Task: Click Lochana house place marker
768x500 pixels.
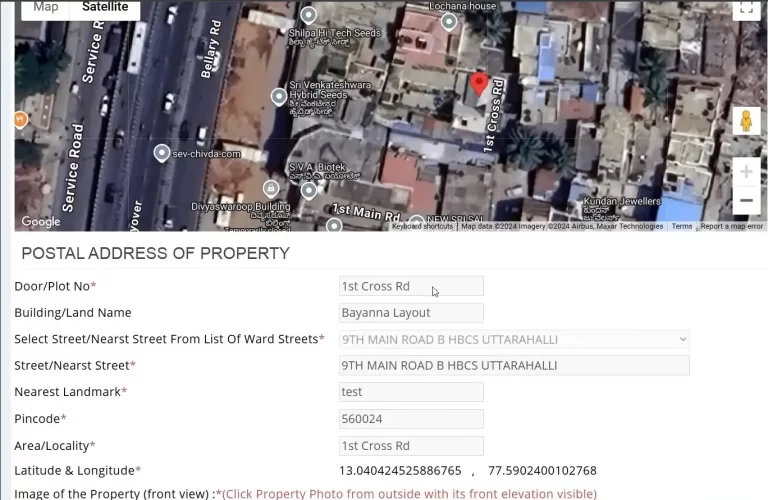Action: coord(449,22)
